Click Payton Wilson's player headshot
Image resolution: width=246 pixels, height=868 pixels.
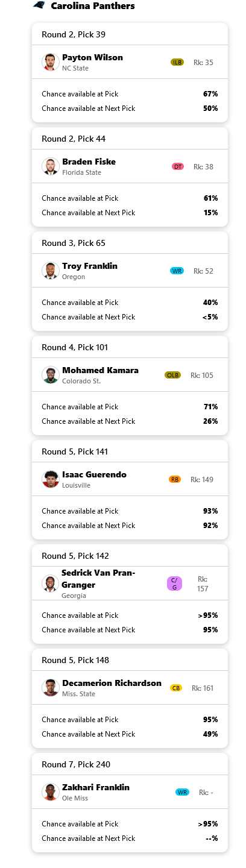click(50, 62)
